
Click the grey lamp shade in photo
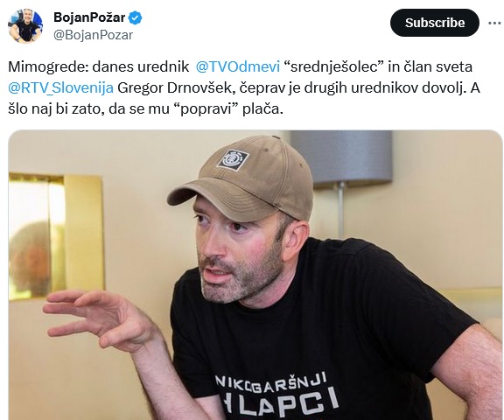pos(341,157)
